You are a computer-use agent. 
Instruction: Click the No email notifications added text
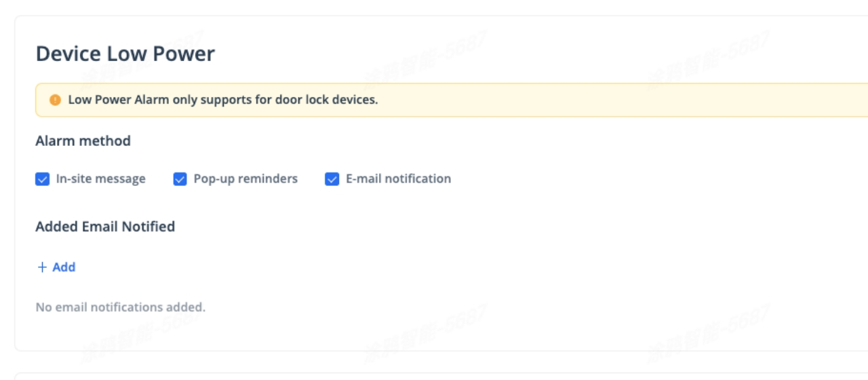(120, 307)
